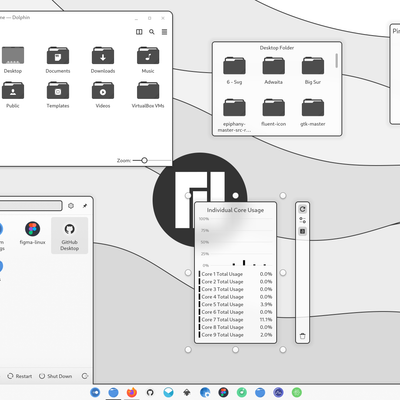Click the Individual Core Usage title
Image resolution: width=400 pixels, height=400 pixels.
coord(235,210)
